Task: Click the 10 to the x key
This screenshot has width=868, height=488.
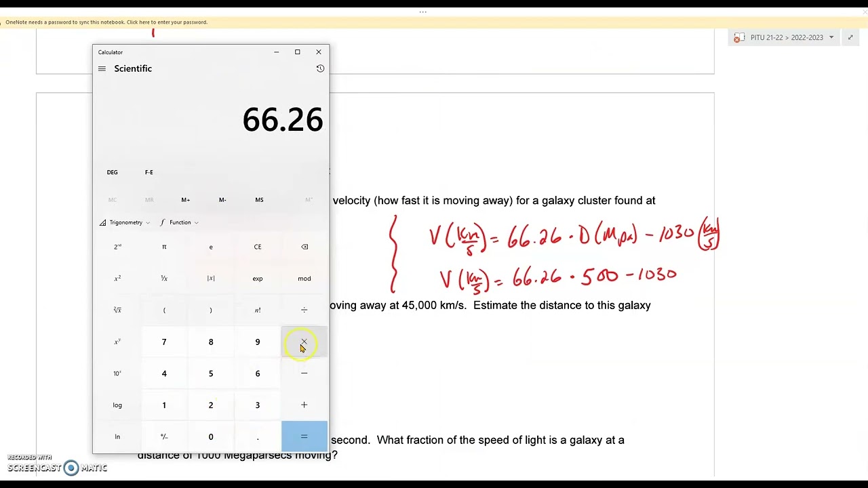Action: pos(117,373)
